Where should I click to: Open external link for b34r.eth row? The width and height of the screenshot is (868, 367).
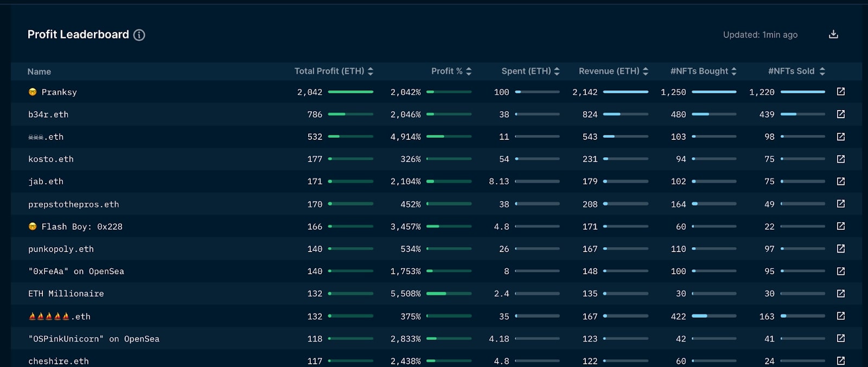[x=841, y=114]
